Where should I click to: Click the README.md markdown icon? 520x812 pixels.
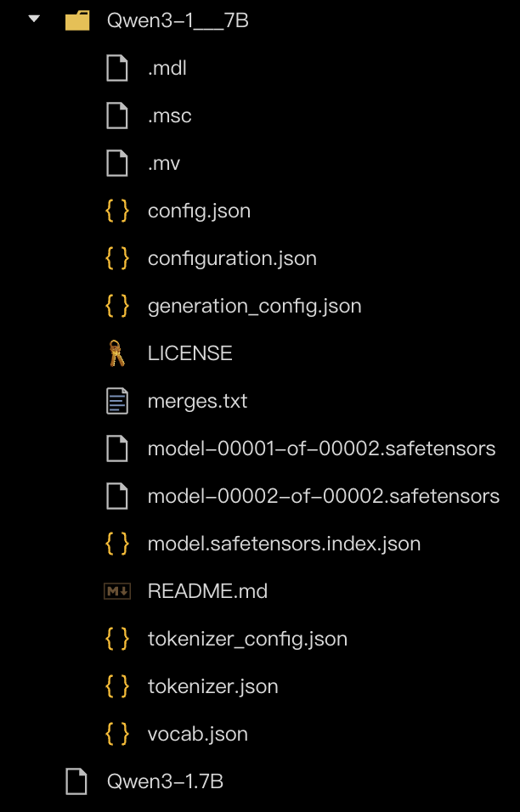(x=117, y=591)
